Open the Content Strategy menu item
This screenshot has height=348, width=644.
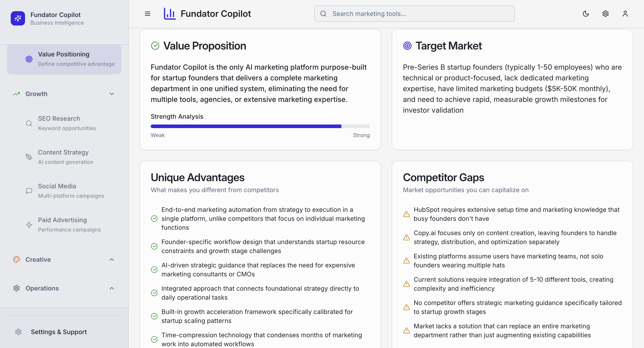point(64,157)
